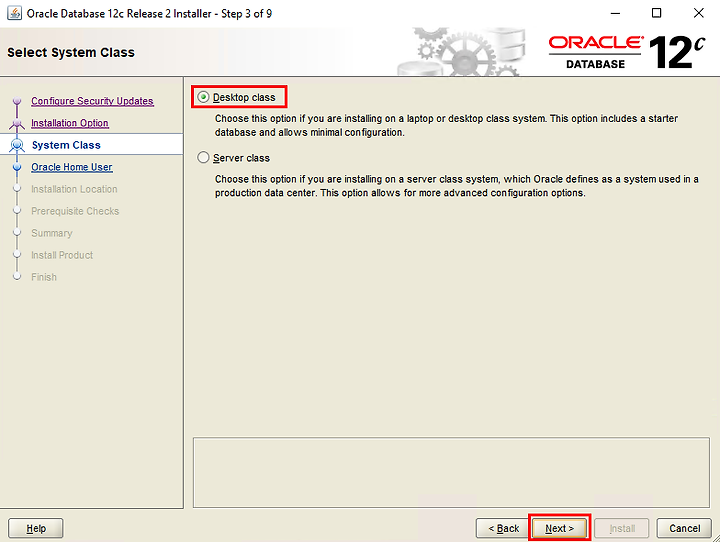This screenshot has height=542, width=720.
Task: Click the disabled Install button
Action: point(622,528)
